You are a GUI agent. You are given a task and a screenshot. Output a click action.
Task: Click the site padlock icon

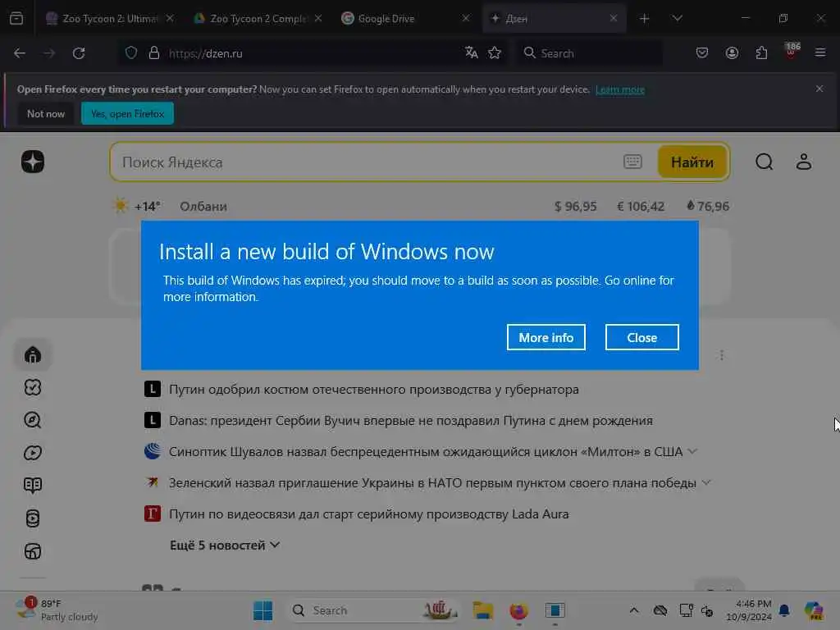point(154,53)
